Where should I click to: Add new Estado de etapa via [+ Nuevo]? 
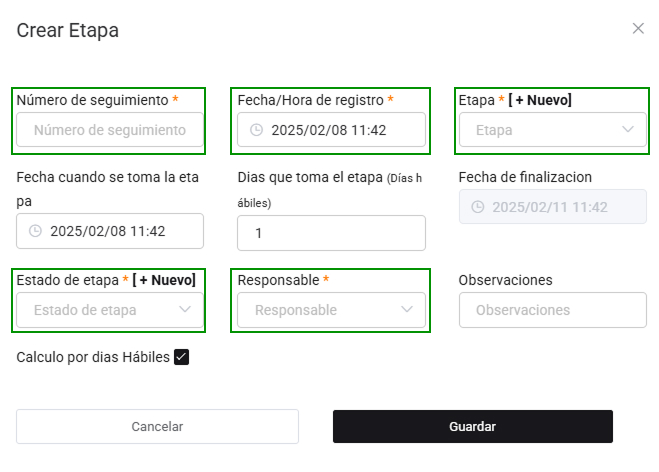click(164, 280)
